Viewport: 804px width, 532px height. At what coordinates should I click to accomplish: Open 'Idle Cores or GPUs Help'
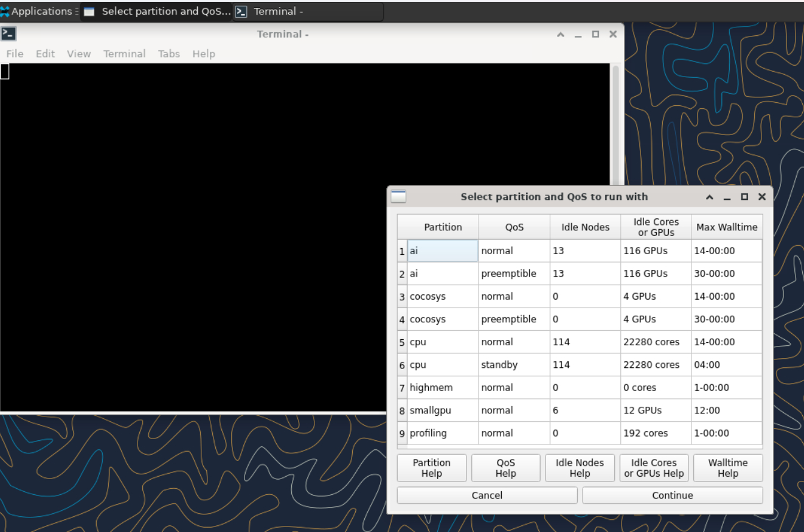(x=654, y=468)
